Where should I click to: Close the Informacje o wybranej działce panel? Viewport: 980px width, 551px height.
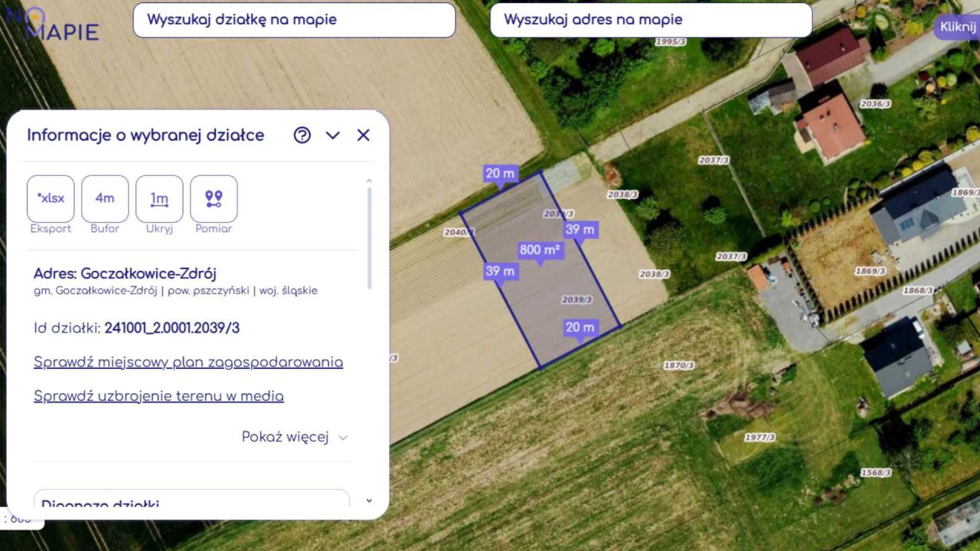pyautogui.click(x=364, y=135)
